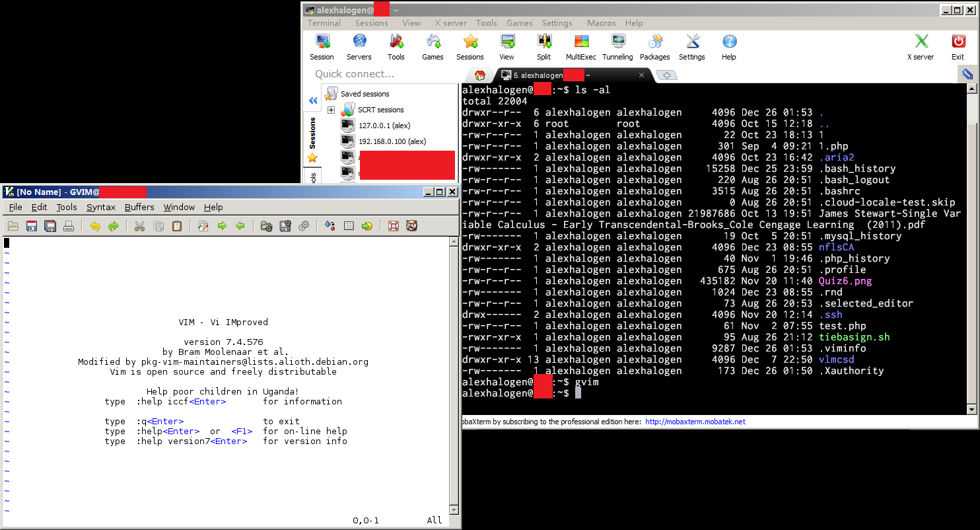Click the paperclip icon beside the tab bar
The image size is (980, 530).
(x=967, y=75)
